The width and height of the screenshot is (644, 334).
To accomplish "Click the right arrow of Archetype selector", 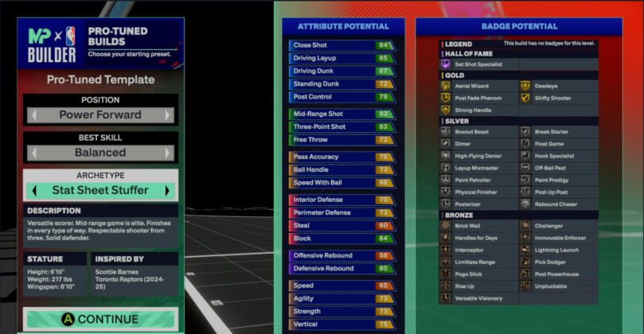I will click(x=166, y=190).
